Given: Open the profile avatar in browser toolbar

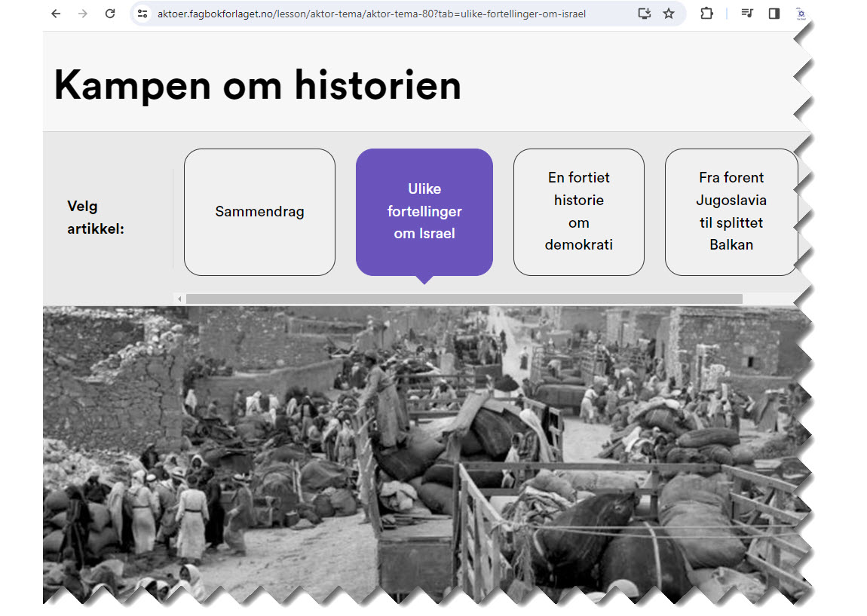Looking at the screenshot, I should click(x=801, y=14).
